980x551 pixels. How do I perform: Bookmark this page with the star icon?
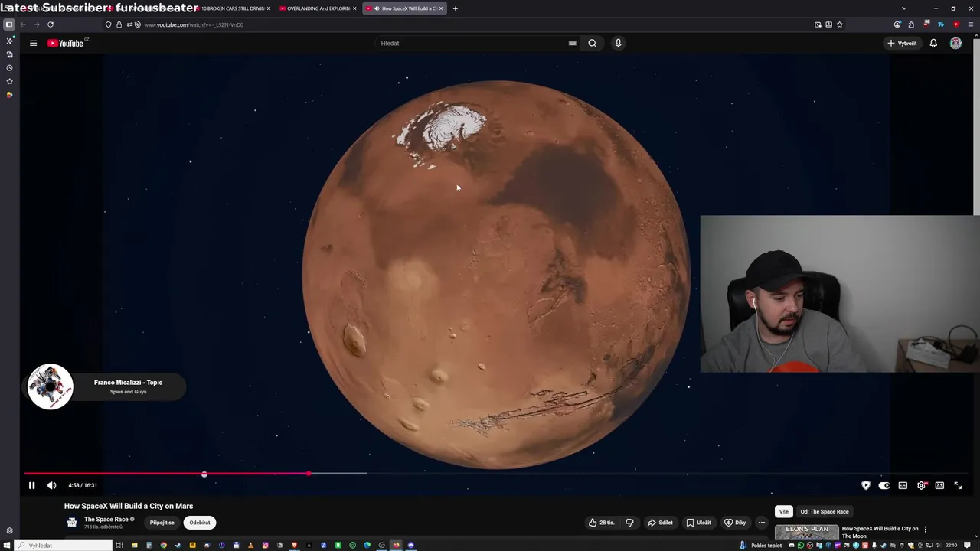click(x=840, y=24)
